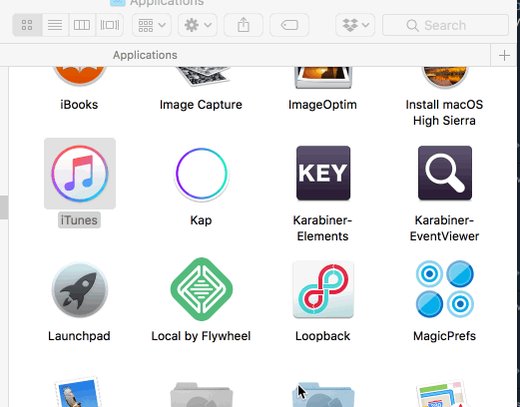Select the Loopback app icon
Screen dimensions: 520x407
(323, 289)
